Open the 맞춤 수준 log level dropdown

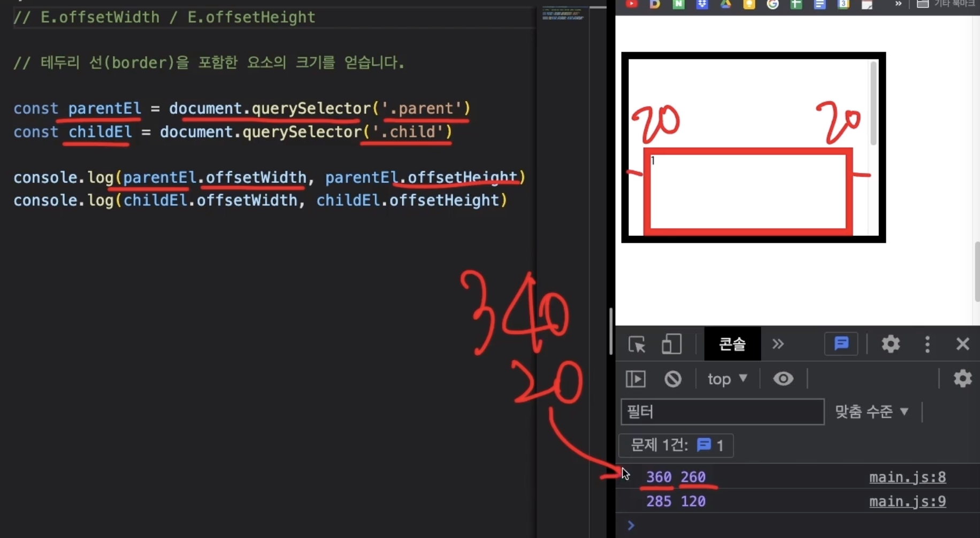point(872,412)
